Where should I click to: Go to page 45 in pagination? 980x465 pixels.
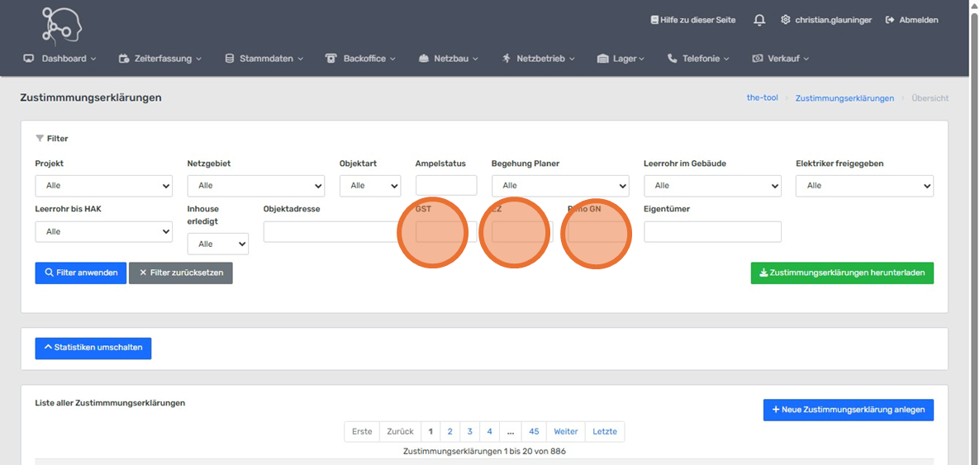533,431
